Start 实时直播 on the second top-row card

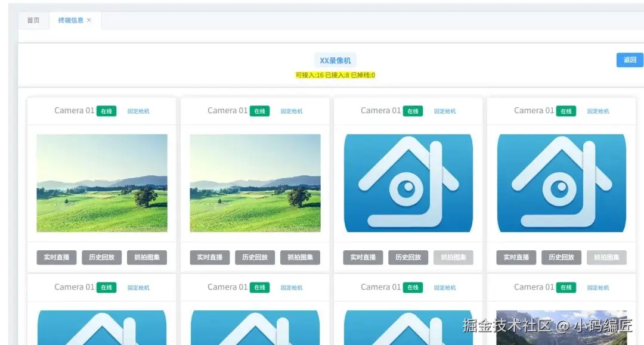point(210,257)
